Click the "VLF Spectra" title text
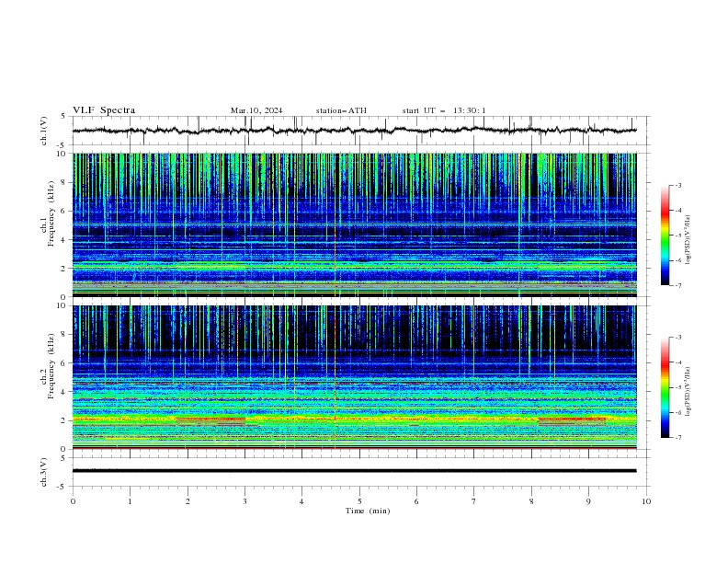This screenshot has width=728, height=563. click(104, 110)
